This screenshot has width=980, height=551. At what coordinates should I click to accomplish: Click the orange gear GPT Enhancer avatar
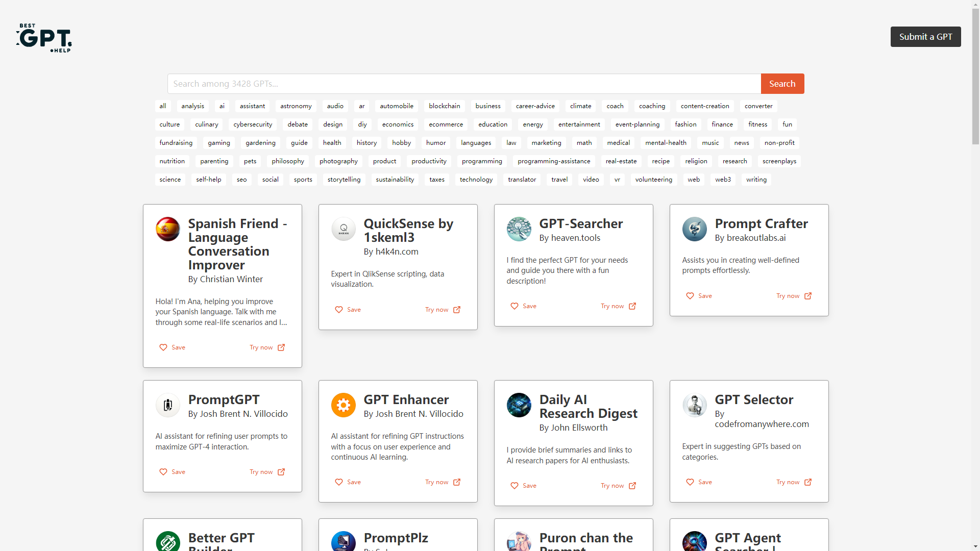coord(344,405)
